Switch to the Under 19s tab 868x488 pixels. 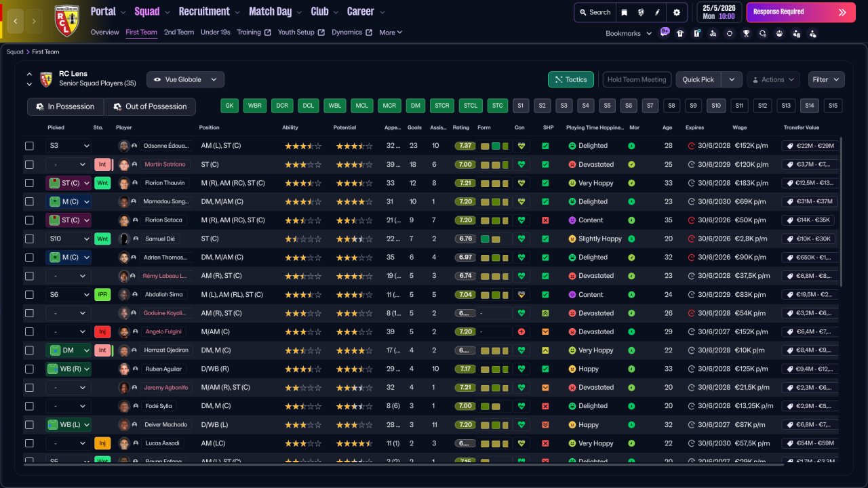click(x=215, y=32)
